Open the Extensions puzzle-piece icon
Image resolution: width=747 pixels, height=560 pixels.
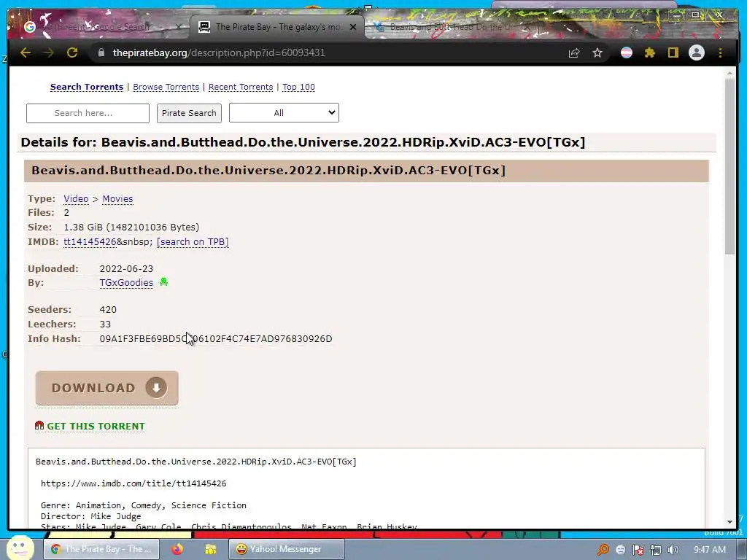(650, 52)
